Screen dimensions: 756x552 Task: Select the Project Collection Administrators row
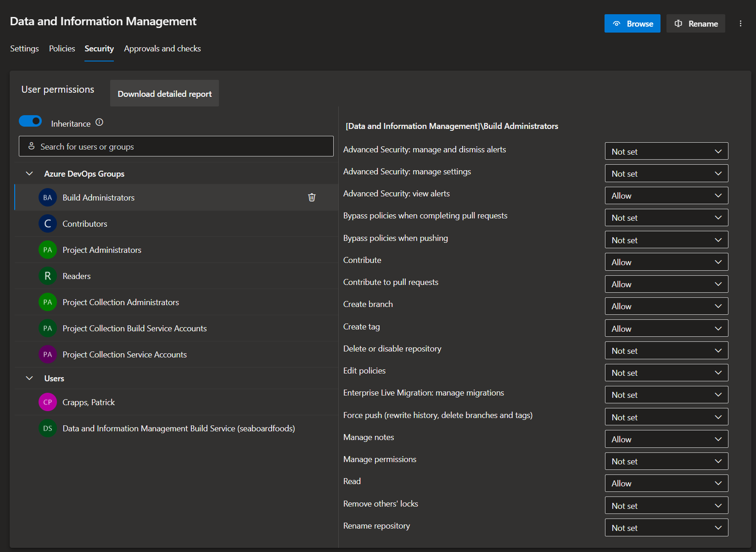(176, 302)
